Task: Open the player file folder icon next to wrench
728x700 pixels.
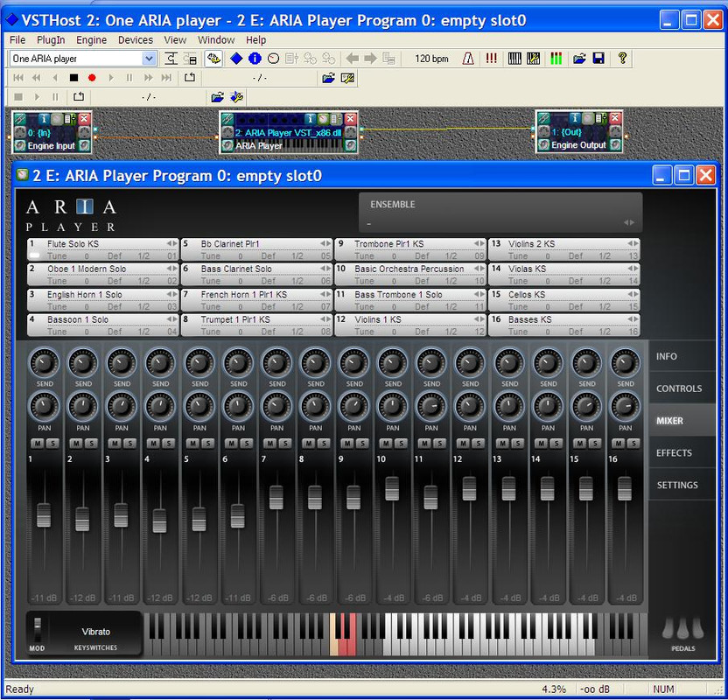Action: click(328, 78)
